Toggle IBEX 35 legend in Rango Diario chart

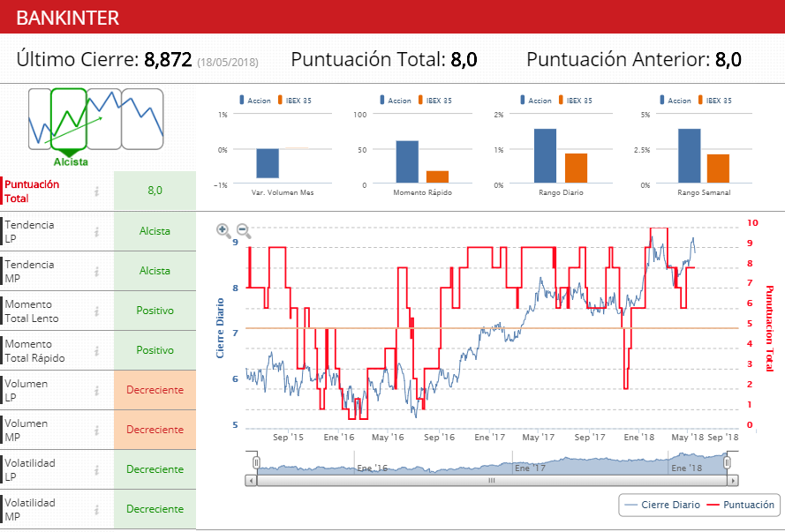click(575, 101)
